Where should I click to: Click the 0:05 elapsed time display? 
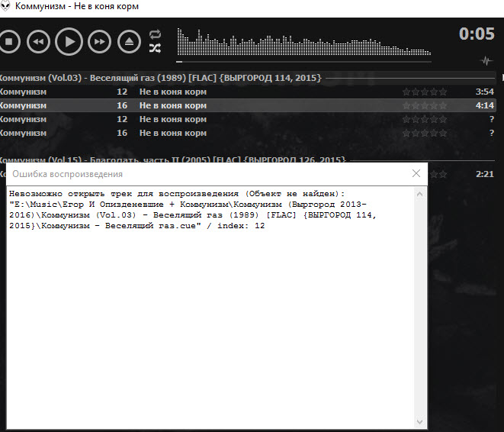coord(477,34)
